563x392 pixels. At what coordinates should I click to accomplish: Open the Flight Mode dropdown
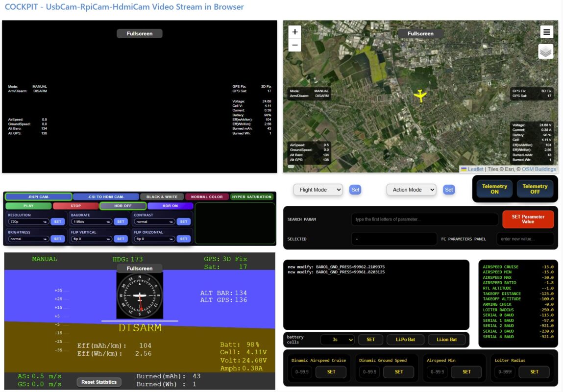pyautogui.click(x=318, y=190)
